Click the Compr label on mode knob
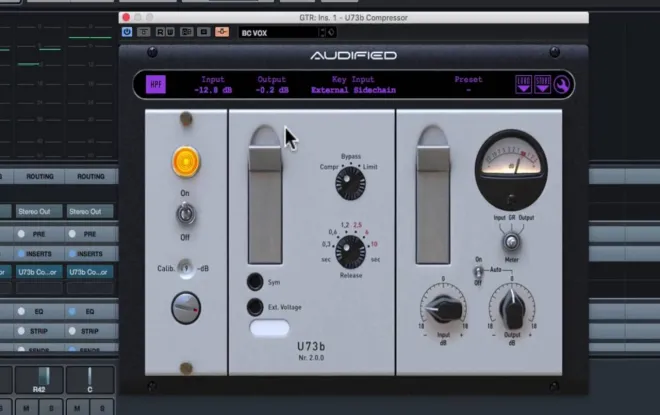The image size is (660, 415). click(329, 167)
